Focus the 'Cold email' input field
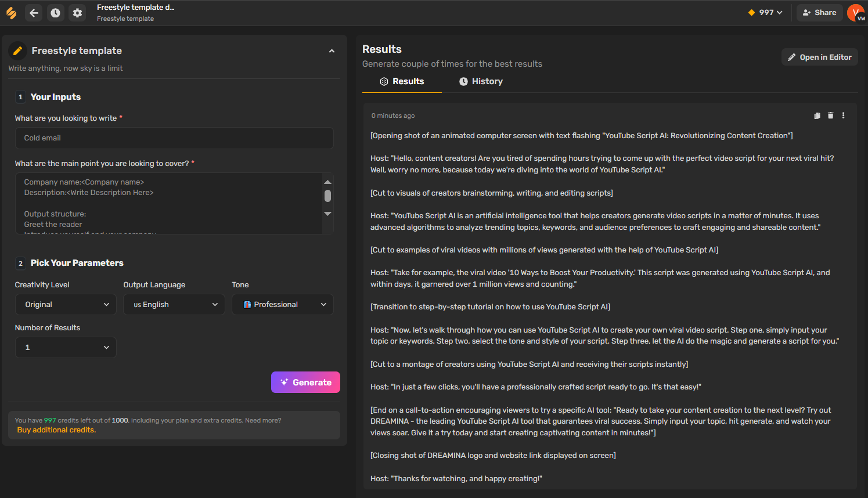Image resolution: width=868 pixels, height=498 pixels. point(174,138)
